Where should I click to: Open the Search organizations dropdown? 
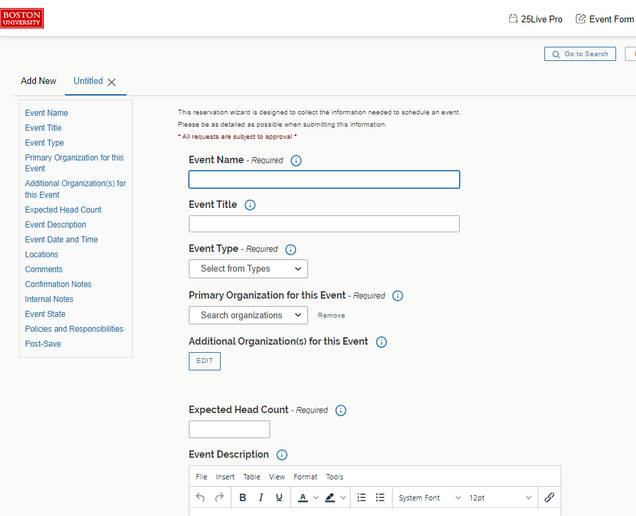248,315
